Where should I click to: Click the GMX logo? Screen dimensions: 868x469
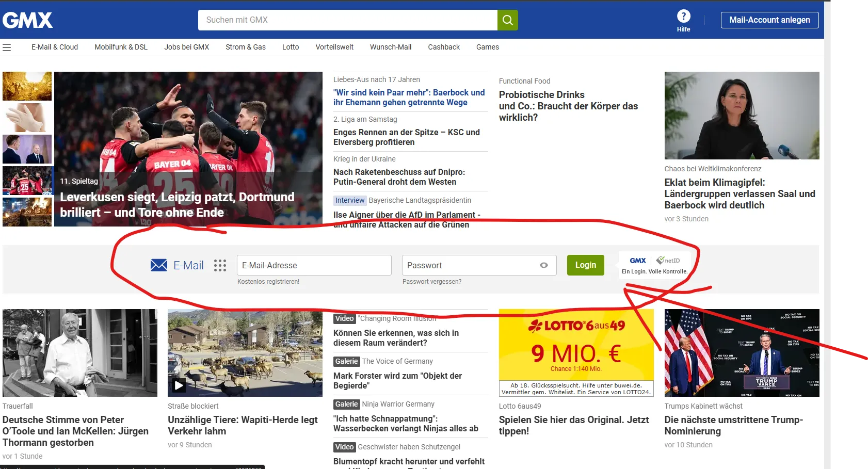[27, 20]
